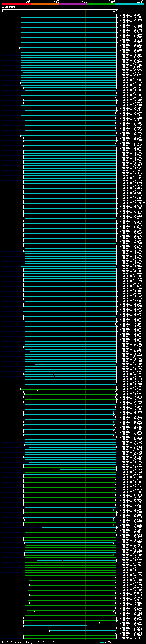Select hit label UniRef100_A4HV14
This screenshot has width=146, height=644.
click(x=131, y=595)
